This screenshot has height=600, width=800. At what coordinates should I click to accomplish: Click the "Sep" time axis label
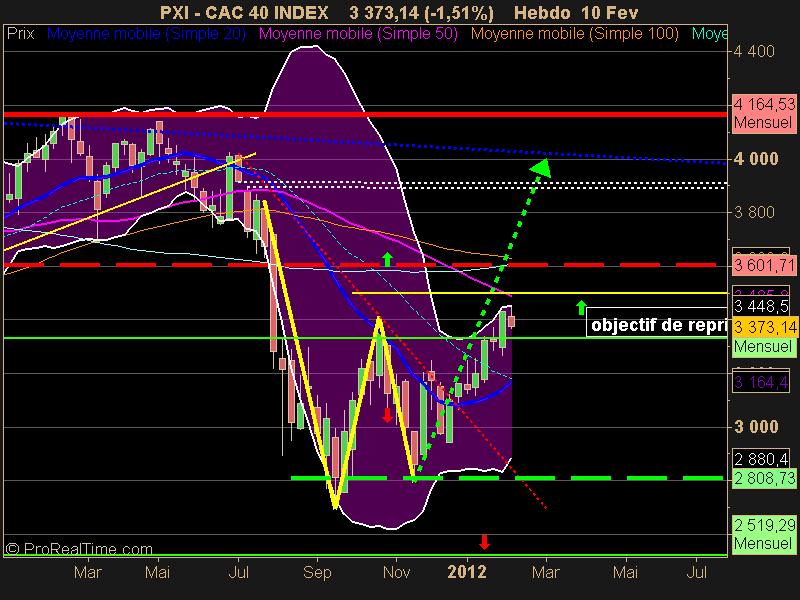point(317,572)
